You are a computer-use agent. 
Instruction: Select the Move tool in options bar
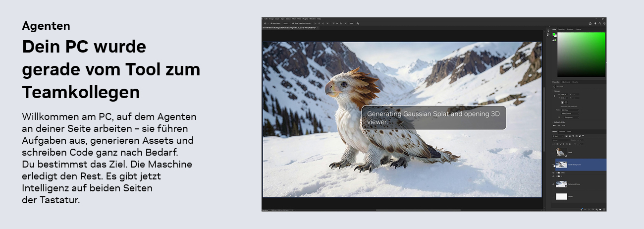click(x=265, y=23)
